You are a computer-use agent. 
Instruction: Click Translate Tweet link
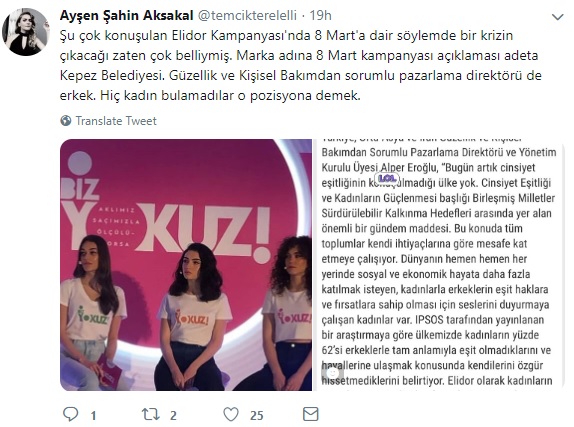116,121
